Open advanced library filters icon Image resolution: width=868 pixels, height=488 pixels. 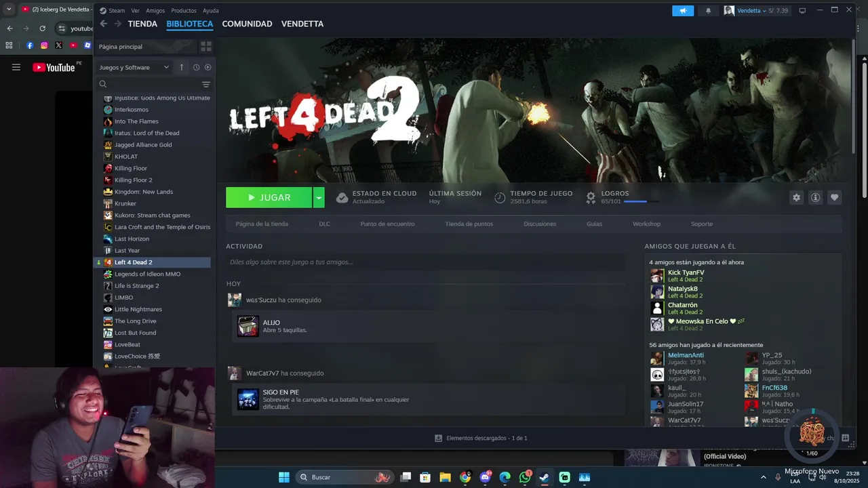tap(206, 85)
